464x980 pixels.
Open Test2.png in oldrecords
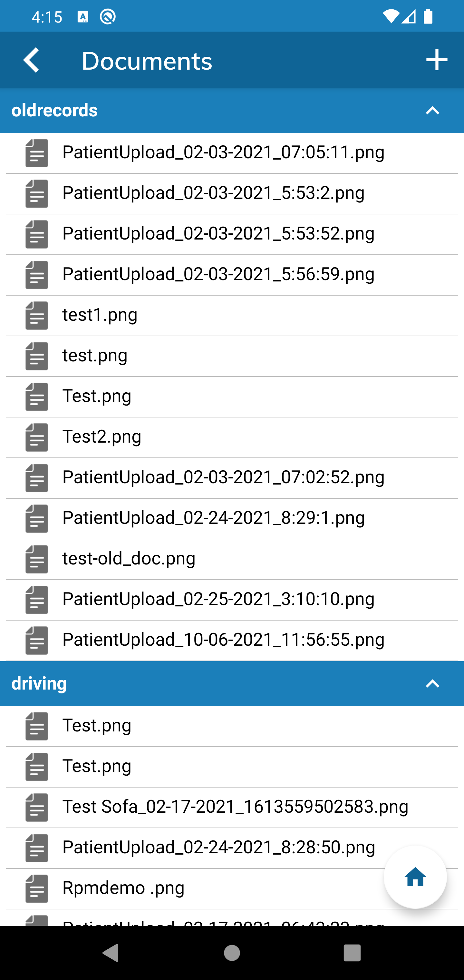[x=232, y=437]
